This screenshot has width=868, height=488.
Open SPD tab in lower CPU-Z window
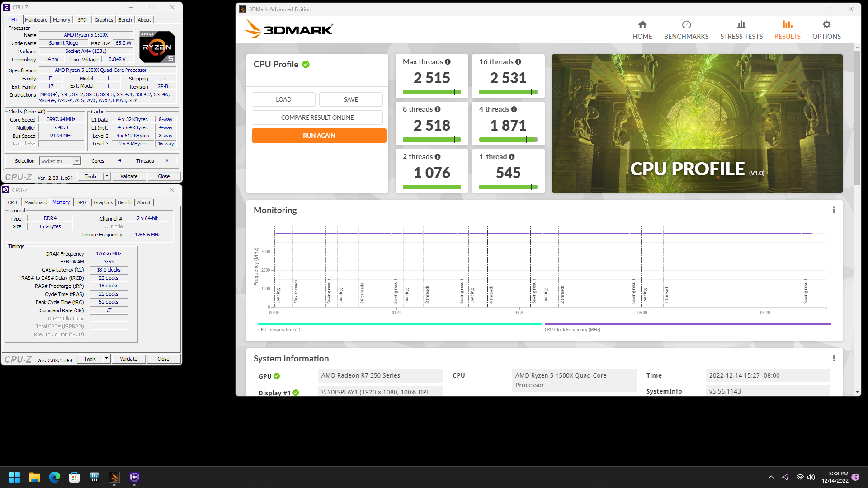tap(81, 202)
